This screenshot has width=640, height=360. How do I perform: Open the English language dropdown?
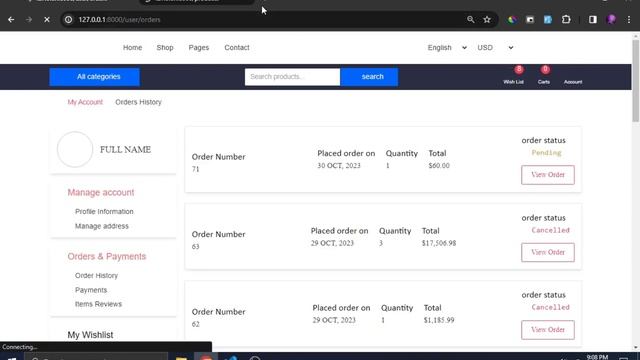coord(447,48)
